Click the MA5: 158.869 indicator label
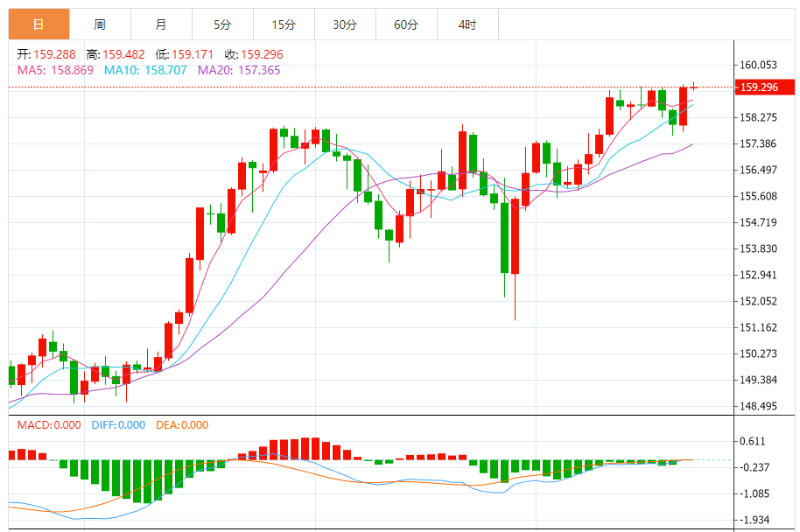 click(x=55, y=70)
